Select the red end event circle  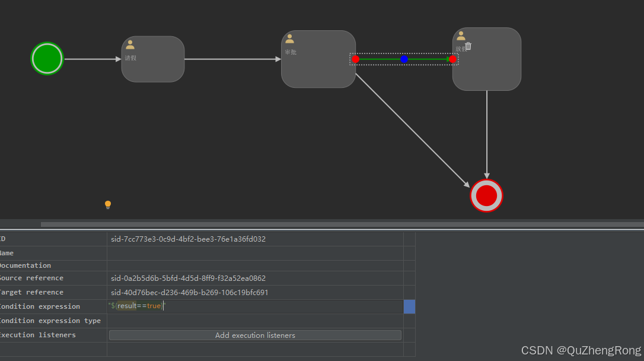pos(486,196)
